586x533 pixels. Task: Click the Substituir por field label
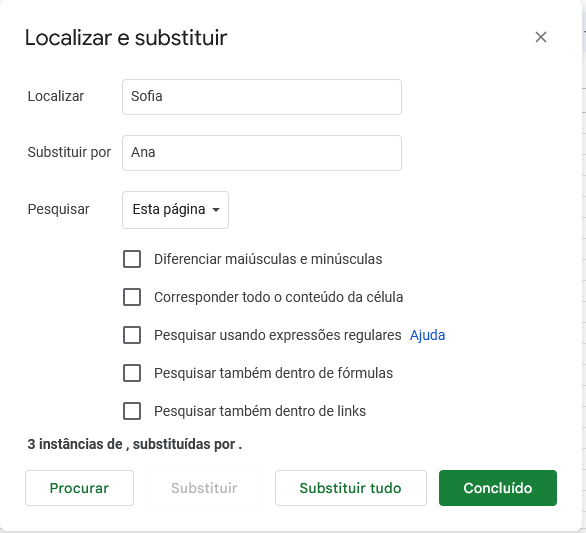point(69,152)
